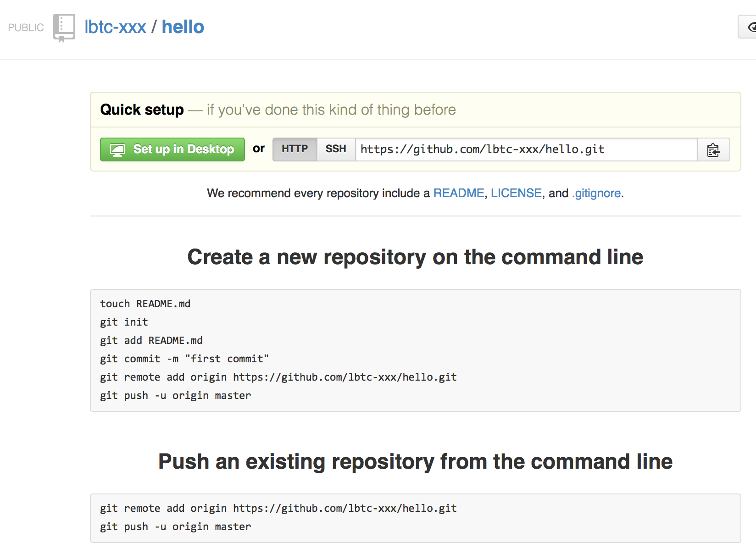The image size is (756, 554).
Task: Click 'git push -u origin master' in create section
Action: (x=176, y=395)
